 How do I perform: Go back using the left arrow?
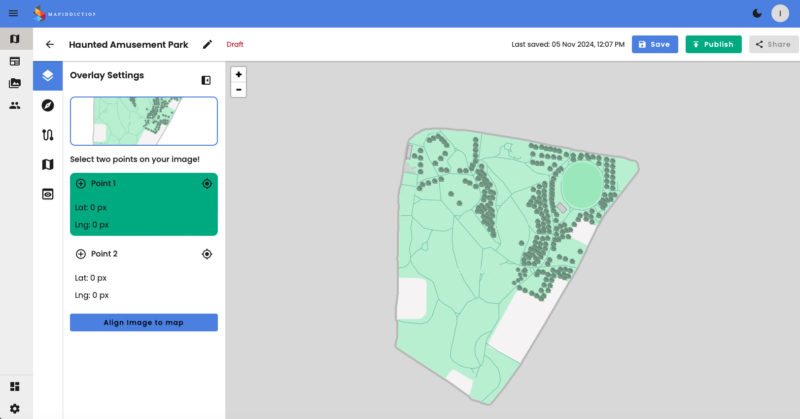(x=49, y=44)
